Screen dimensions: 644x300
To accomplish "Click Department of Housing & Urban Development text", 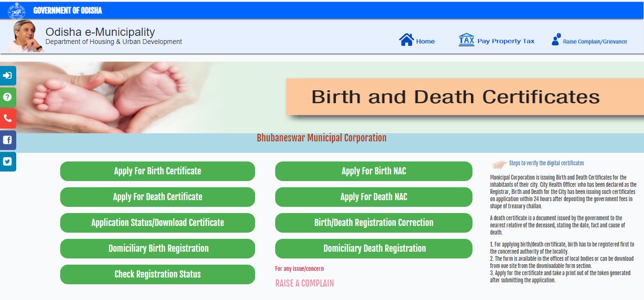I will pos(114,42).
